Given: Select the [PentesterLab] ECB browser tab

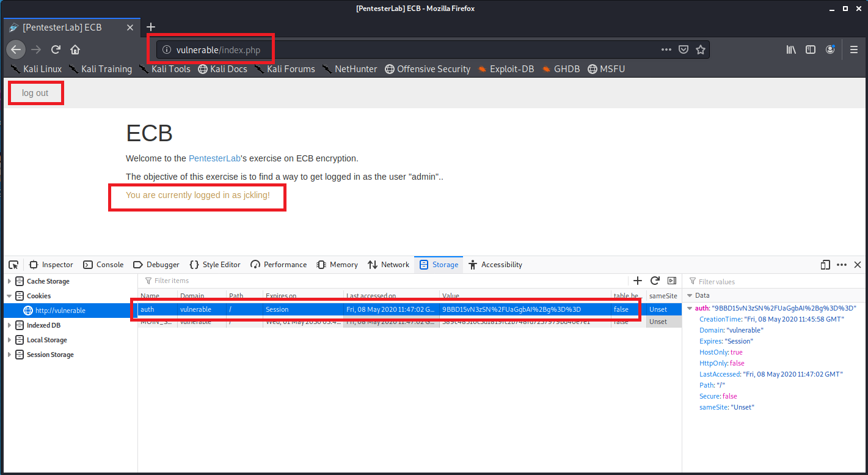Looking at the screenshot, I should pyautogui.click(x=71, y=28).
